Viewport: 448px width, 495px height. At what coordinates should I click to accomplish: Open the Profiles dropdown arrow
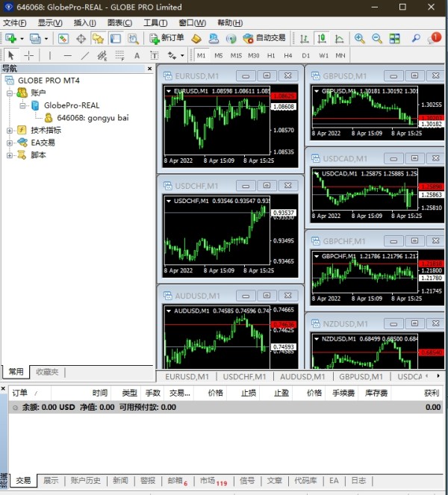point(46,39)
